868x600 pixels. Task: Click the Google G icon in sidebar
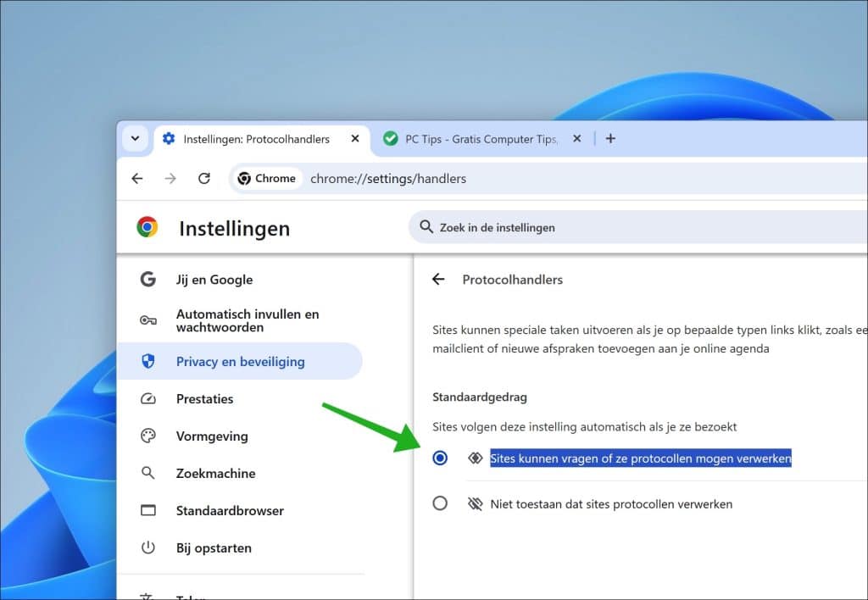(147, 279)
